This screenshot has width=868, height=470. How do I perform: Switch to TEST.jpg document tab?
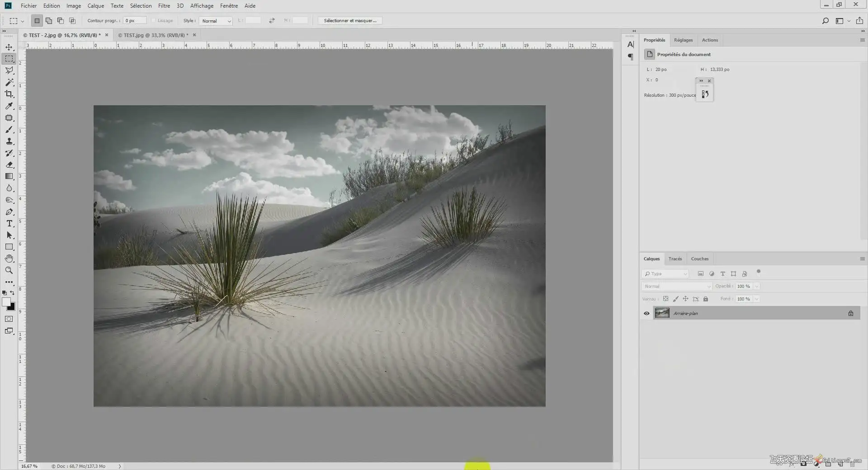click(x=154, y=35)
